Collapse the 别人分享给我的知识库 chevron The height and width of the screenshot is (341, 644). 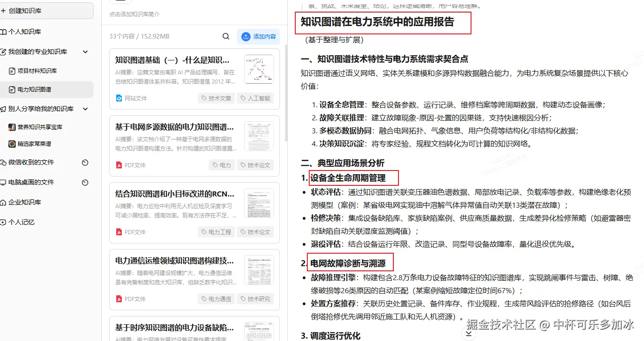[x=85, y=109]
